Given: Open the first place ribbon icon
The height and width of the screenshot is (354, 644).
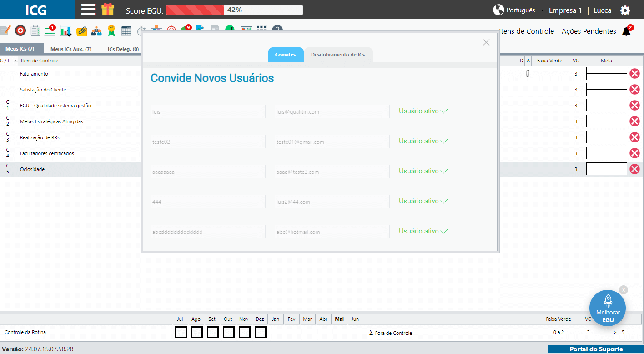Looking at the screenshot, I should pyautogui.click(x=111, y=30).
